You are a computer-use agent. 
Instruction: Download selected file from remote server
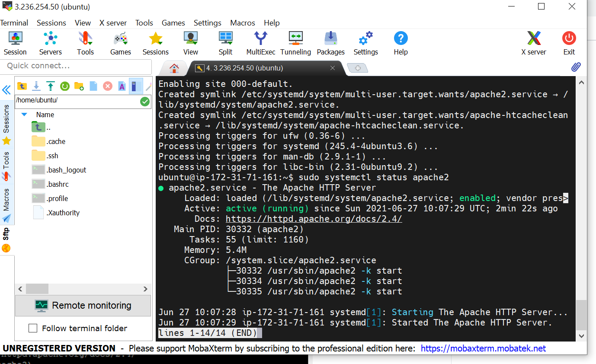(36, 86)
